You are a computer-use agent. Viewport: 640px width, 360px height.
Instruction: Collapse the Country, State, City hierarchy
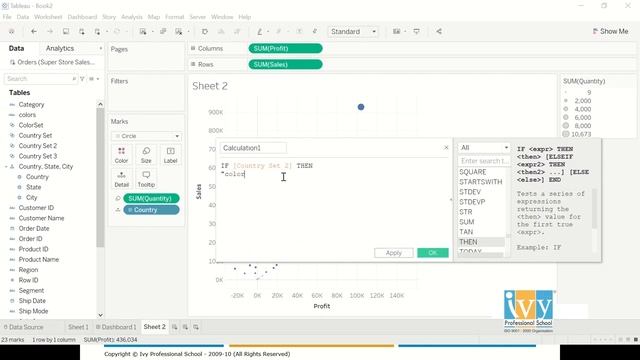(x=6, y=167)
